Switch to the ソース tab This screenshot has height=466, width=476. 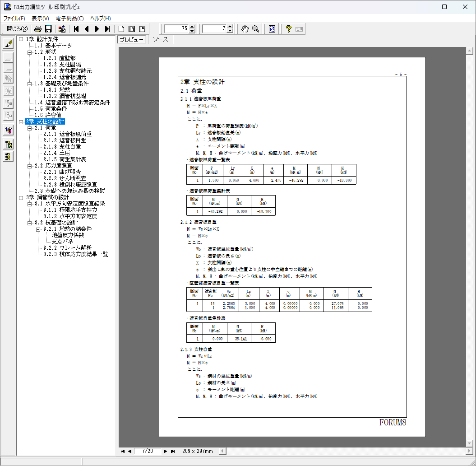tap(160, 40)
